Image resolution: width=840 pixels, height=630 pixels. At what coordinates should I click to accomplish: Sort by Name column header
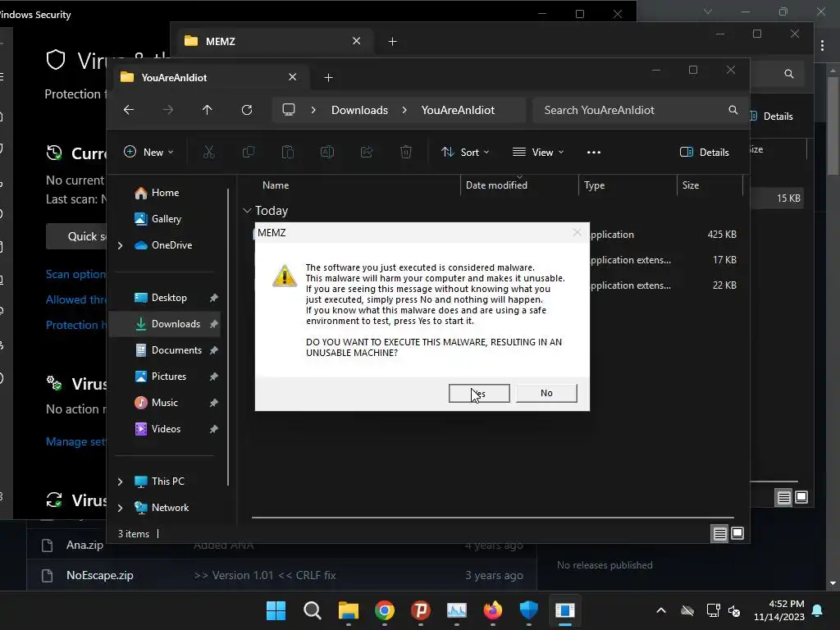pyautogui.click(x=276, y=185)
